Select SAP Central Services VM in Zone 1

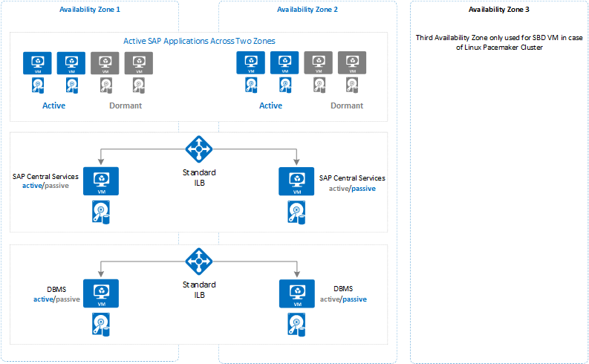101,181
